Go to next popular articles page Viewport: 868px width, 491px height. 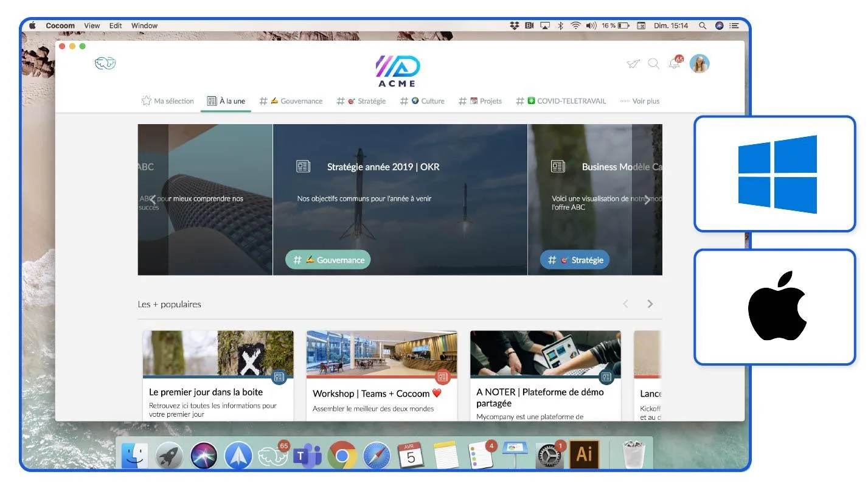[x=650, y=304]
